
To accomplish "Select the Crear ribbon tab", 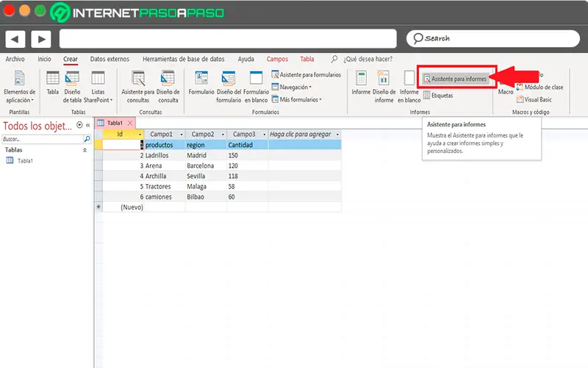I will tap(71, 59).
